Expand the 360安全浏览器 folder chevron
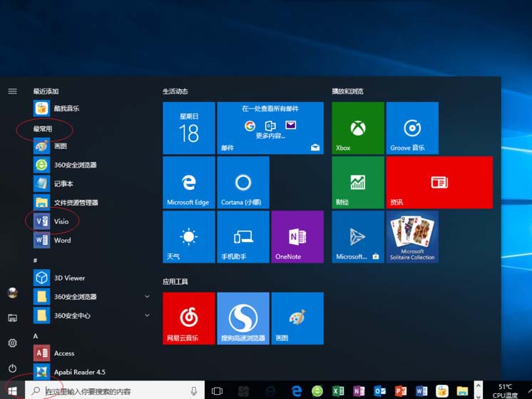Viewport: 532px width, 399px height. 147,296
